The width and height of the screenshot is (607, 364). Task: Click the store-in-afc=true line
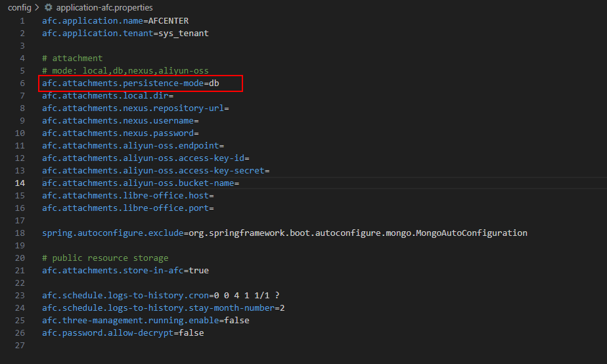[125, 271]
